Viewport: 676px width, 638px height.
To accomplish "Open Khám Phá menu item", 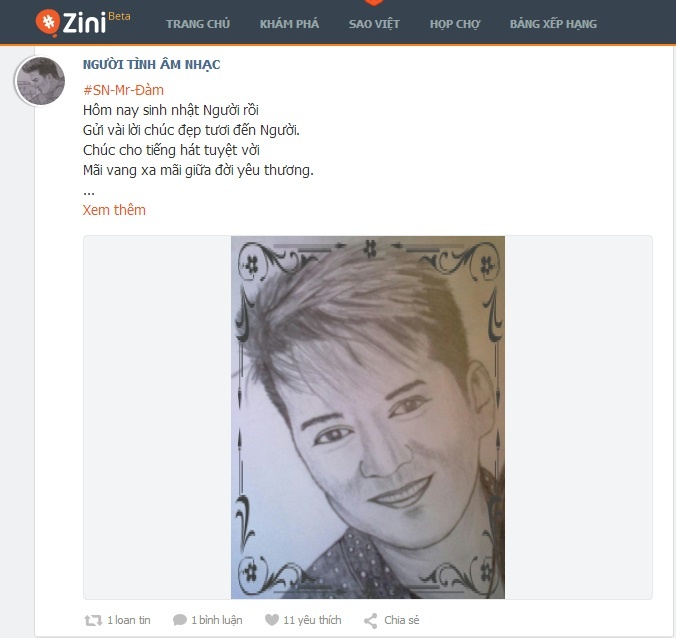I will [x=289, y=24].
